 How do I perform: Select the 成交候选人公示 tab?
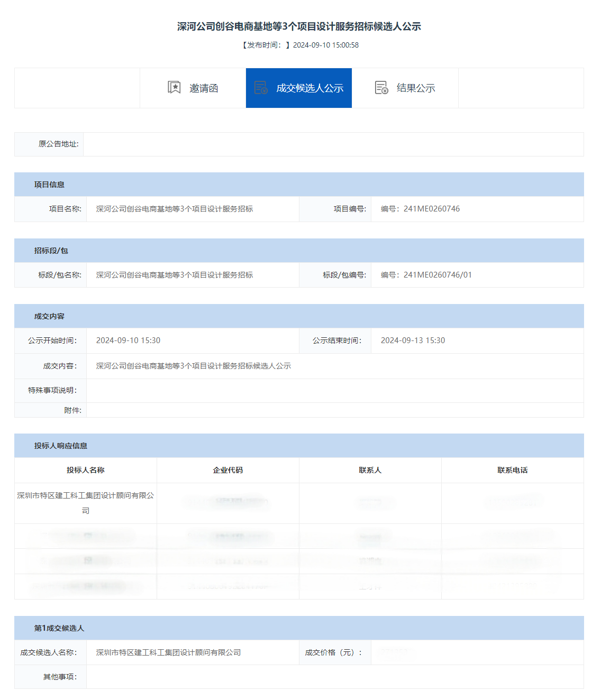click(299, 88)
